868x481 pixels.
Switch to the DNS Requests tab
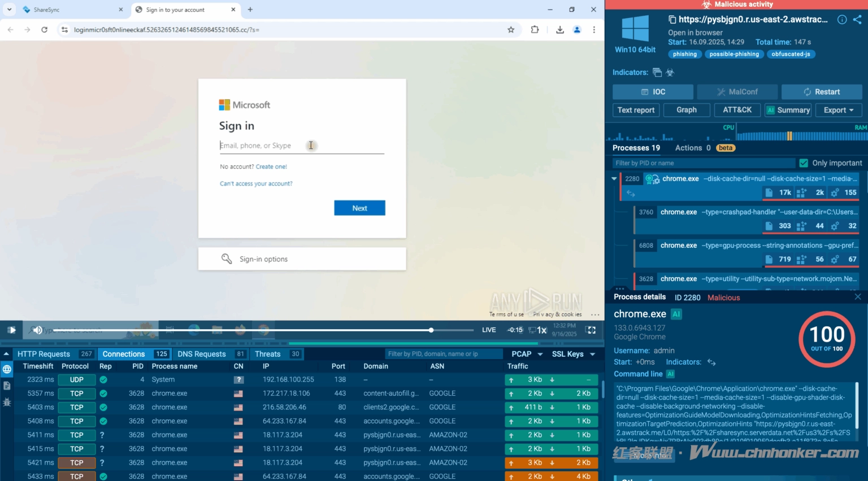202,354
